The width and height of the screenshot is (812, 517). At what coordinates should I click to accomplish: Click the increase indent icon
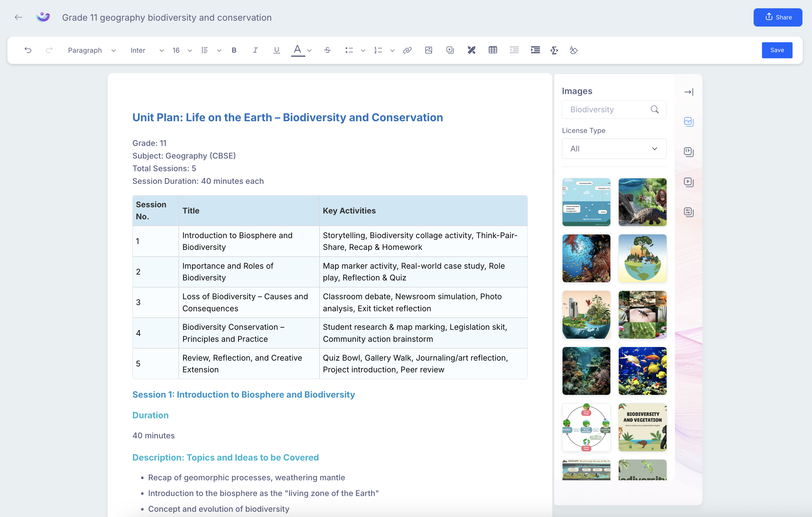point(535,50)
